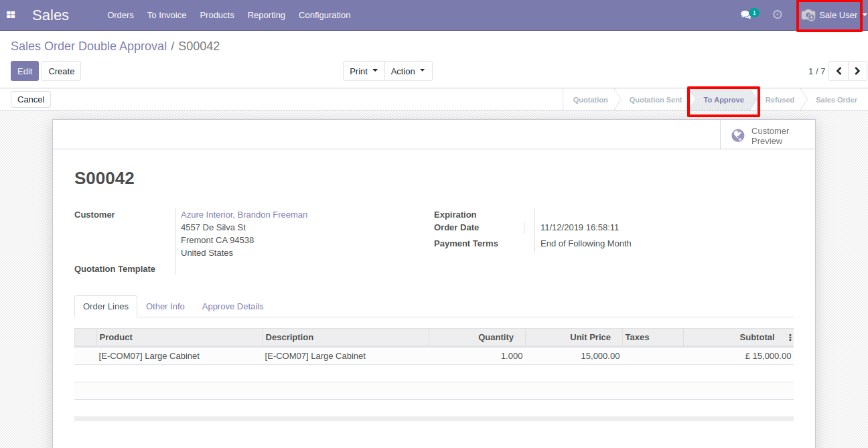
Task: Open the Reporting menu
Action: pos(266,15)
